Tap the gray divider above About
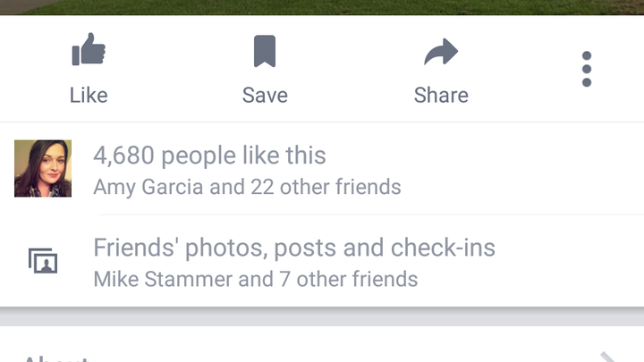 [x=322, y=316]
